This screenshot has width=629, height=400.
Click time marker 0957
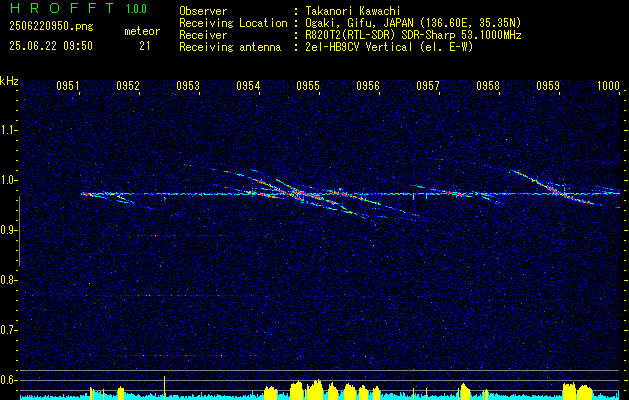tap(428, 85)
